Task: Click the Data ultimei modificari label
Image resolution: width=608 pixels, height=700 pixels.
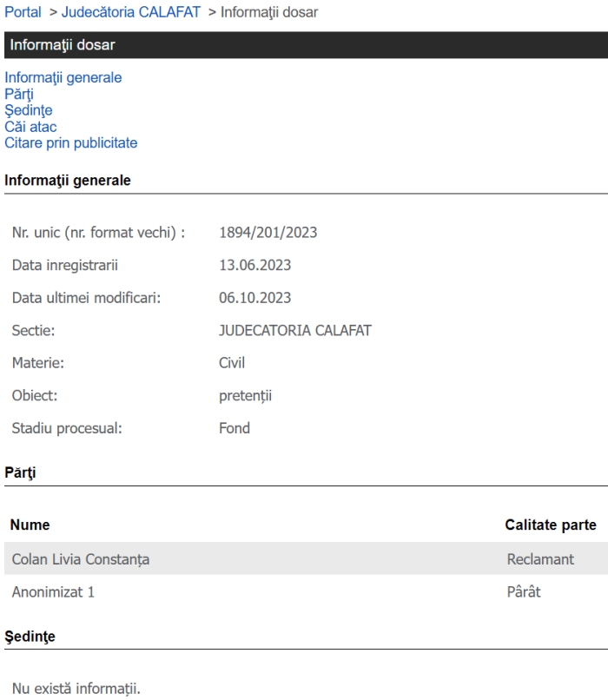Action: click(x=86, y=298)
